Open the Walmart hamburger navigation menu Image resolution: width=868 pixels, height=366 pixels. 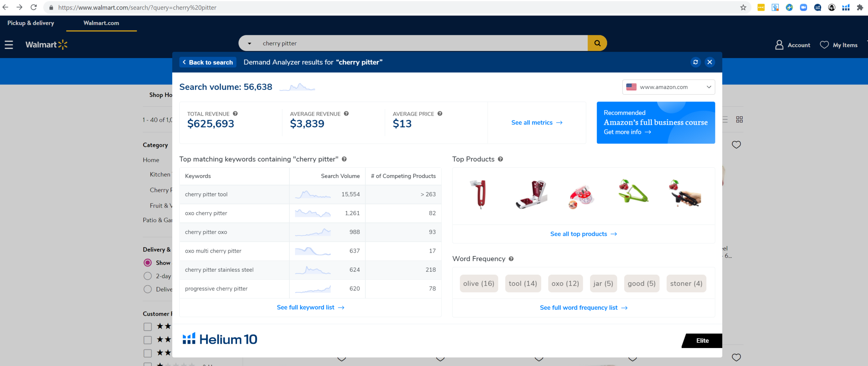point(8,44)
